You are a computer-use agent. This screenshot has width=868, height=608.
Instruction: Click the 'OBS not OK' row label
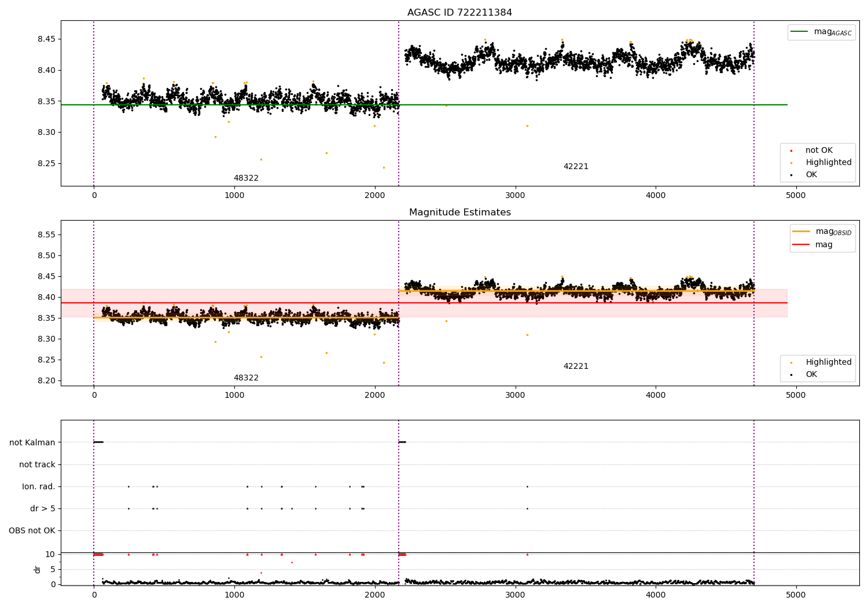(32, 530)
